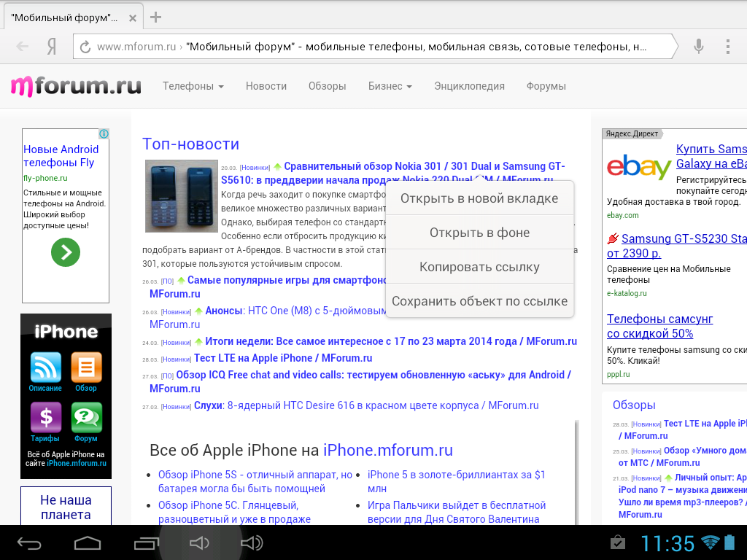The width and height of the screenshot is (747, 560).
Task: Open the Тест LTE на Apple iPhone article
Action: coord(283,358)
